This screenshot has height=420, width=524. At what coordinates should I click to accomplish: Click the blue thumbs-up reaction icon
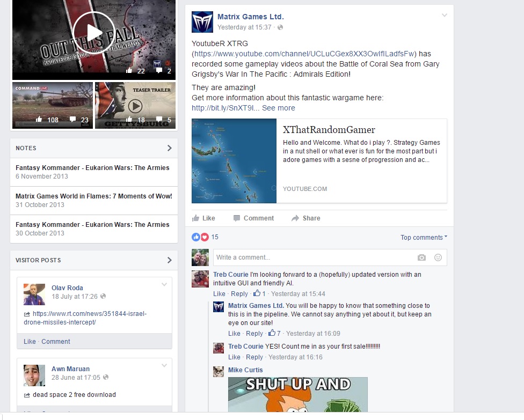[x=196, y=237]
